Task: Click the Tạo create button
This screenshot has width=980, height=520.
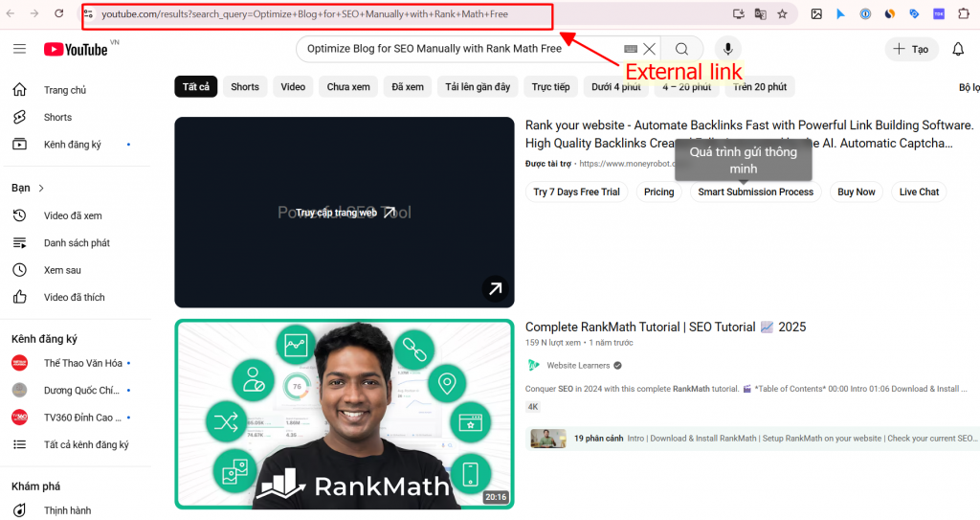Action: pos(911,49)
